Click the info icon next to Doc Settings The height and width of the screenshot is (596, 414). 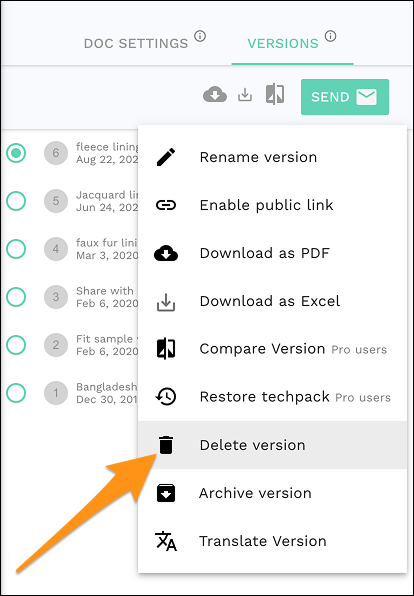(200, 36)
